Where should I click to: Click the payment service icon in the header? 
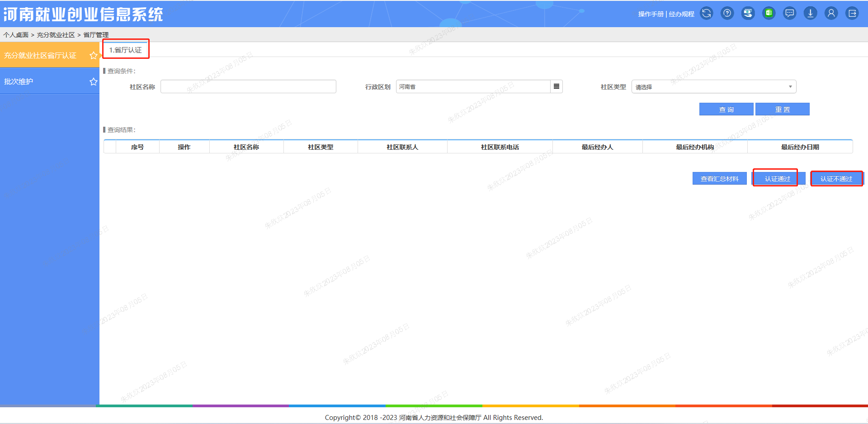tap(748, 13)
